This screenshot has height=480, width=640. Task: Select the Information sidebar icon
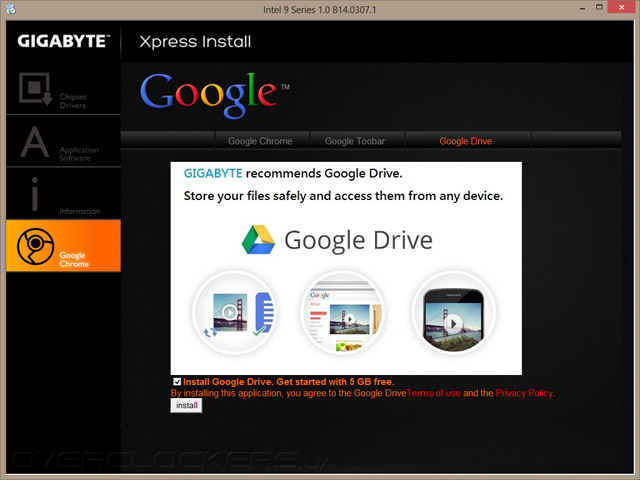coord(35,194)
